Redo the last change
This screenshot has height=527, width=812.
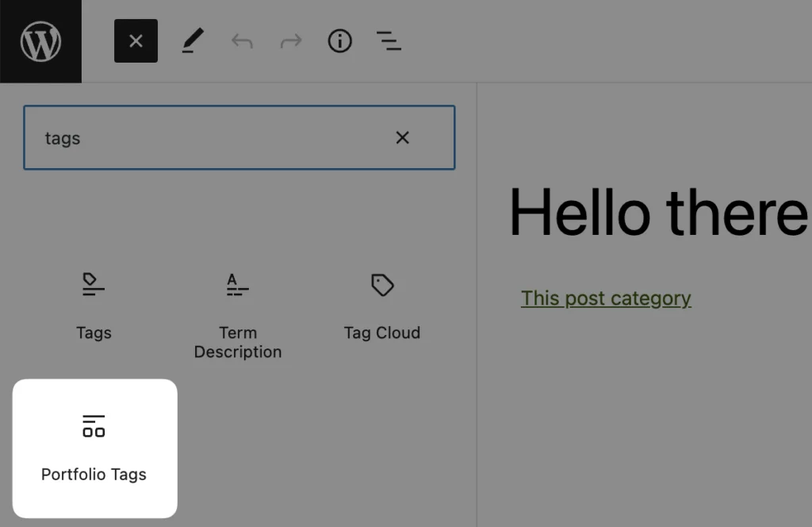(x=291, y=41)
